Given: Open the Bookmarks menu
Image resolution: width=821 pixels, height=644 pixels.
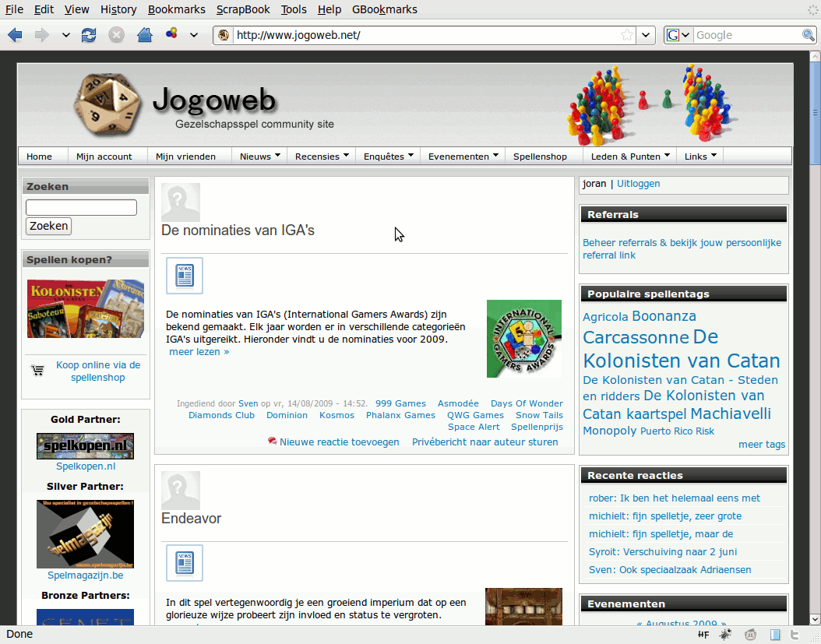Looking at the screenshot, I should [177, 9].
